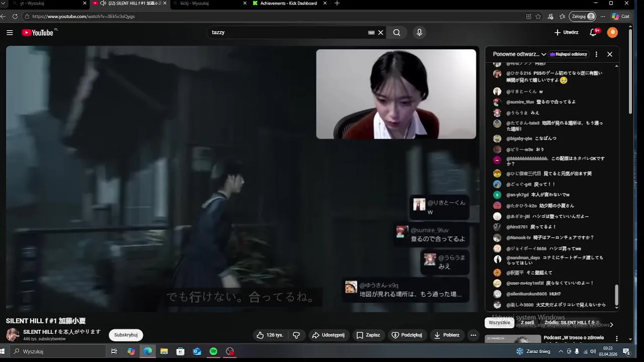
Task: Click the Pobierz download button
Action: 447,335
